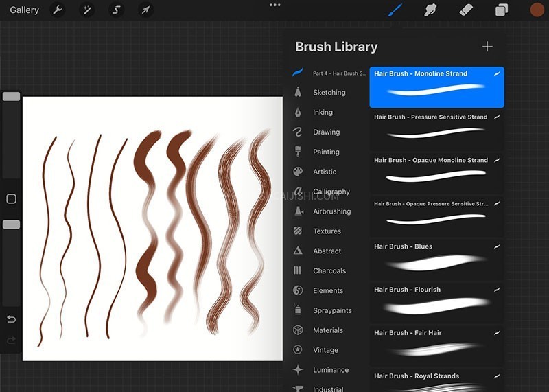Redo with the lower sidebar arrow
The width and height of the screenshot is (549, 392).
coord(11,340)
